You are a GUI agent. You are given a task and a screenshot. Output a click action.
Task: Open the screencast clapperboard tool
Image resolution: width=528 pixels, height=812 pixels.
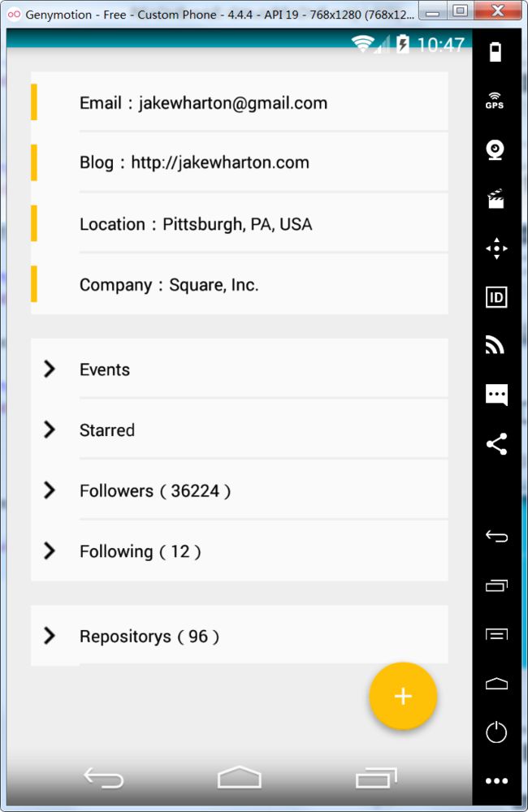[x=496, y=198]
